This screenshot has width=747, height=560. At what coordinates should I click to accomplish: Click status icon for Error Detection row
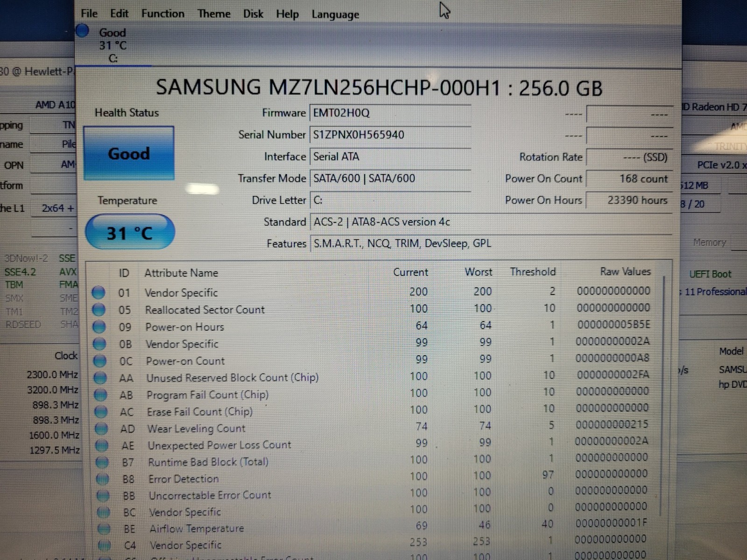[x=103, y=479]
